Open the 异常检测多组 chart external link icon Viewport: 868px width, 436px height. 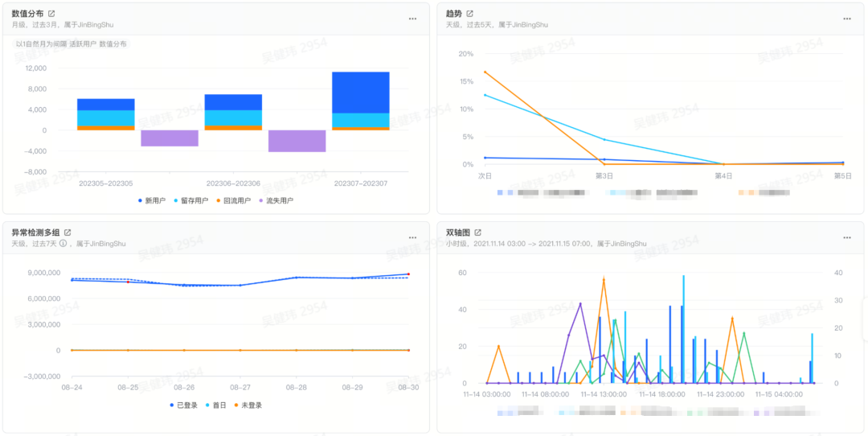pyautogui.click(x=68, y=232)
